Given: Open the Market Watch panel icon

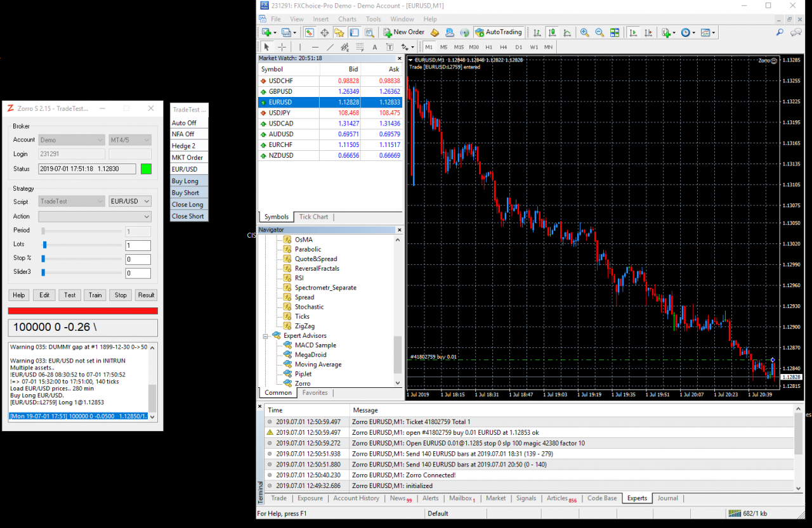Looking at the screenshot, I should [310, 32].
